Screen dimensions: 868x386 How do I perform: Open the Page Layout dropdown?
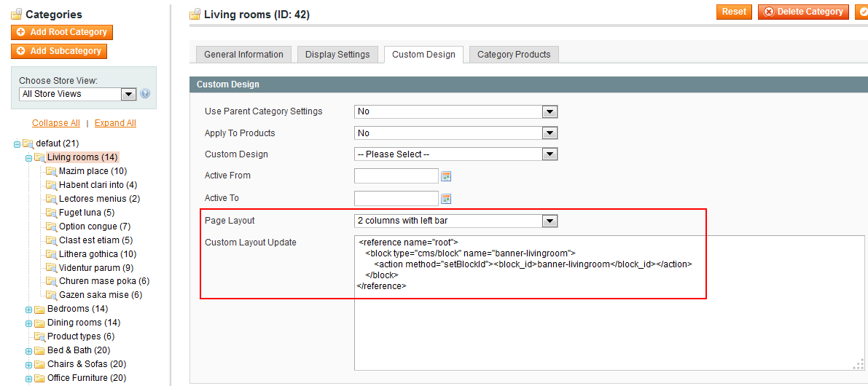pos(455,221)
